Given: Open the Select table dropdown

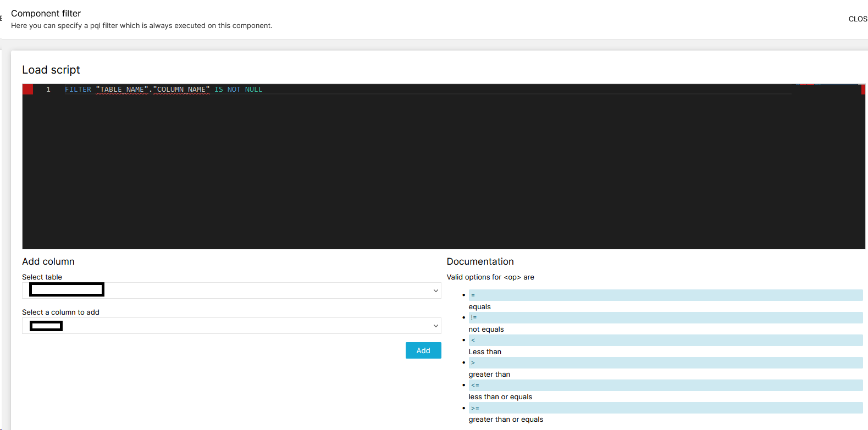Looking at the screenshot, I should point(231,291).
